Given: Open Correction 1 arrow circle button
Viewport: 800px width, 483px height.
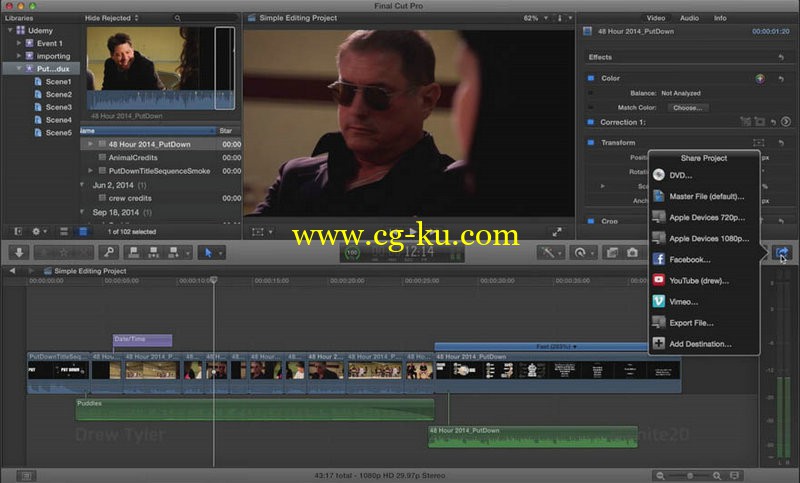Looking at the screenshot, I should click(x=786, y=122).
